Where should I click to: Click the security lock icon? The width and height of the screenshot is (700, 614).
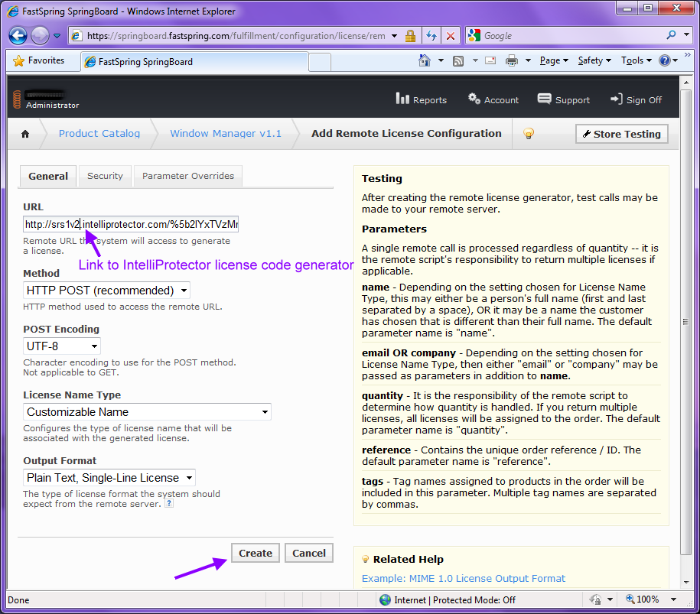click(410, 36)
